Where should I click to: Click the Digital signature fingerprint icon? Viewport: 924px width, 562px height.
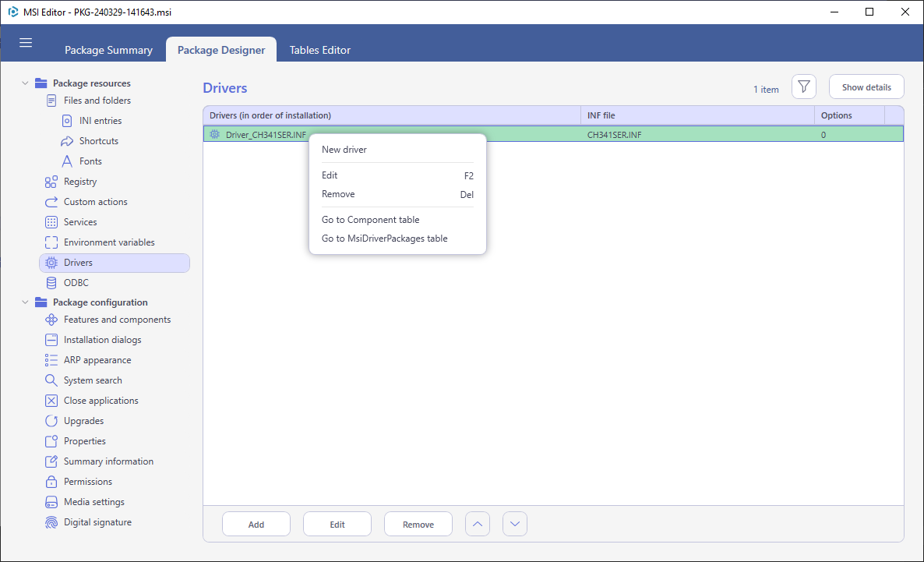click(51, 522)
